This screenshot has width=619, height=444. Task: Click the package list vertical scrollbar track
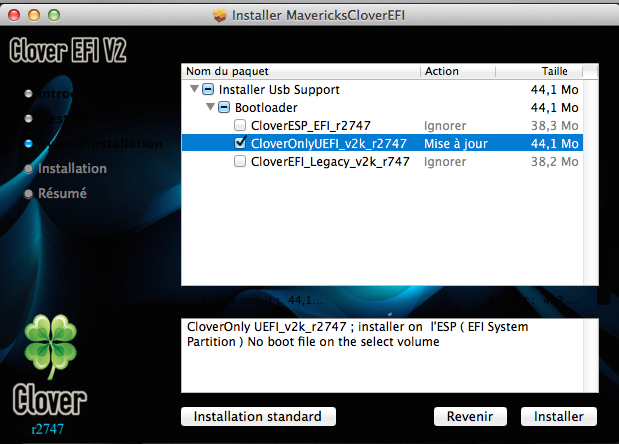click(591, 182)
